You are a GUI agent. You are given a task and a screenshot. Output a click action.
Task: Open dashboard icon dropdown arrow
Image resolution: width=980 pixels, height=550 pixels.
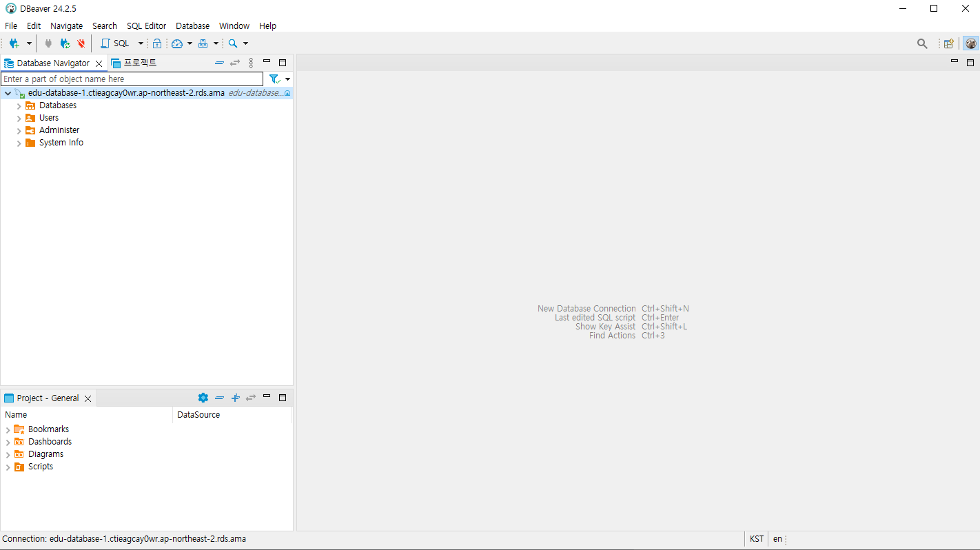tap(190, 43)
